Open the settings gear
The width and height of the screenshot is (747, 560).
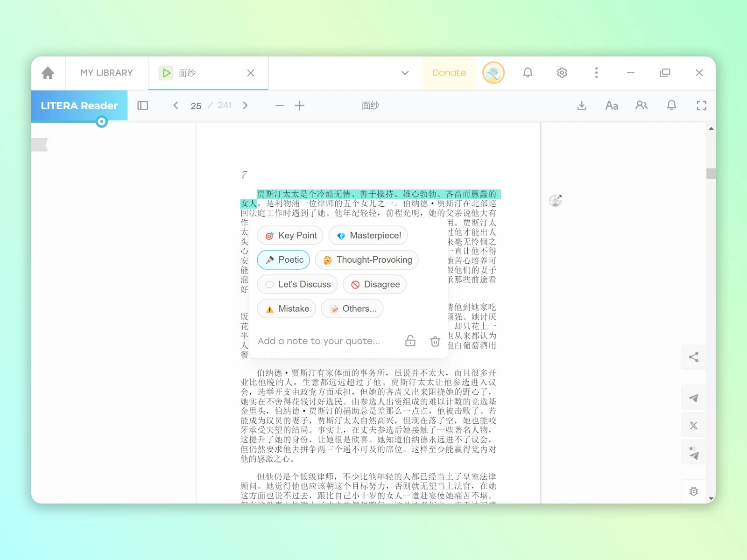point(562,73)
